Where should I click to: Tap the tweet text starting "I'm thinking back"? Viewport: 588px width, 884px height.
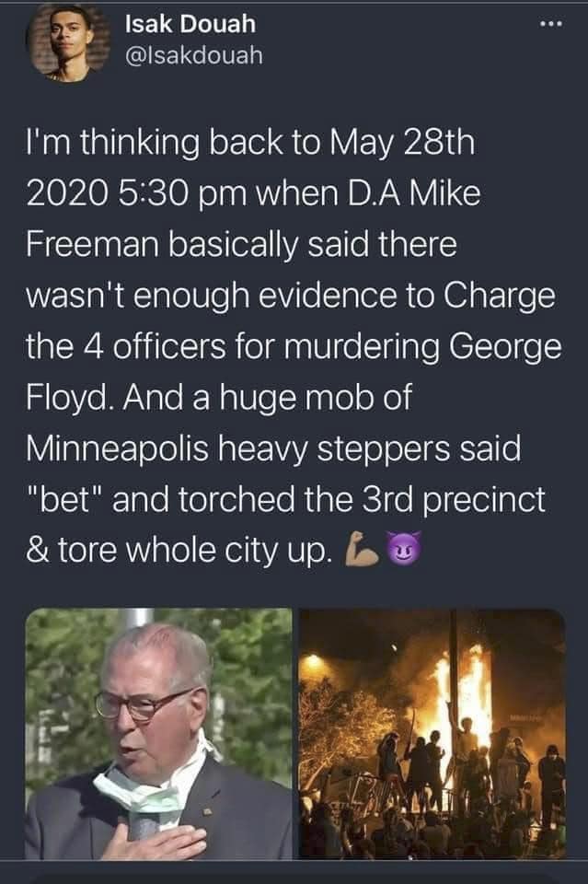click(293, 346)
